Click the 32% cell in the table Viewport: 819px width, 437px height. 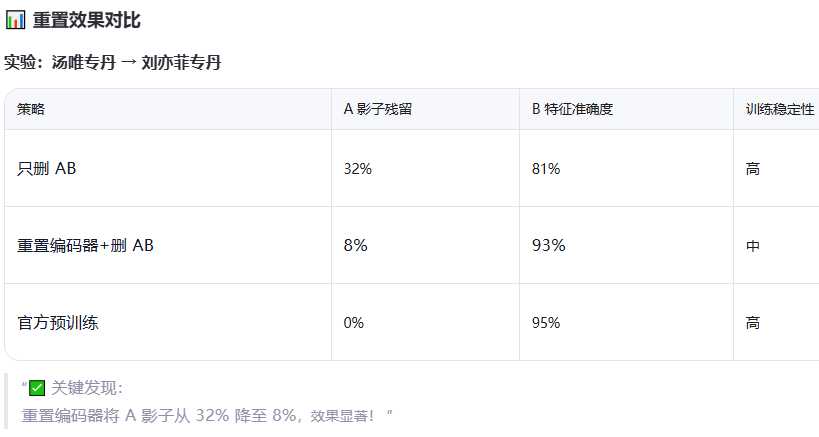(358, 169)
